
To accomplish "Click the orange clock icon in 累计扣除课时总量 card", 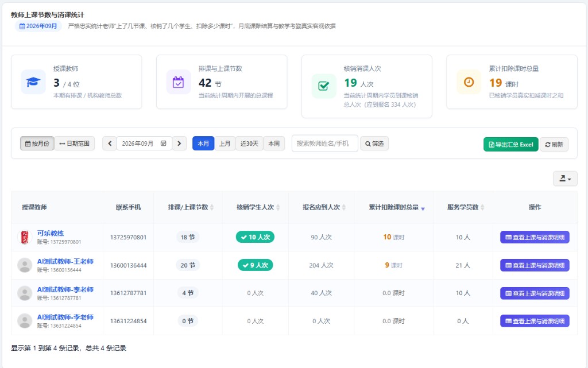I will pyautogui.click(x=469, y=82).
